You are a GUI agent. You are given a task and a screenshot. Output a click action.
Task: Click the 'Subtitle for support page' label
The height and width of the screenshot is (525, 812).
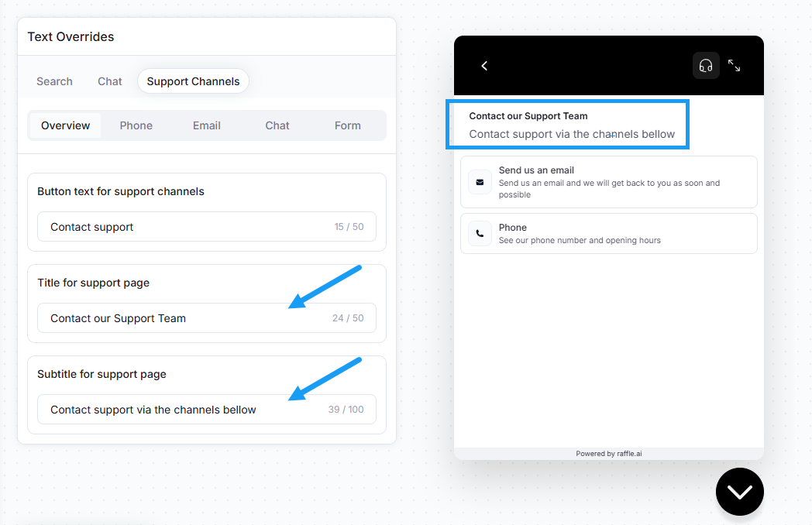pyautogui.click(x=101, y=374)
